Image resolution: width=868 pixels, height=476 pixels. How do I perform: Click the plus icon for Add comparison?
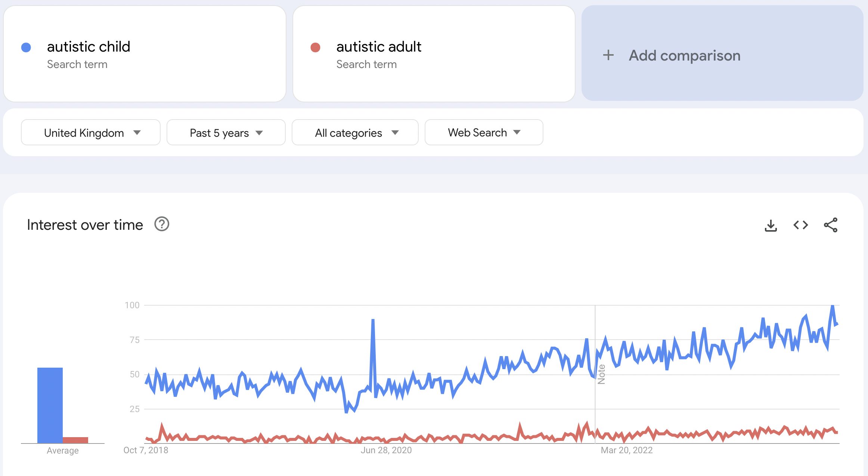(x=608, y=55)
